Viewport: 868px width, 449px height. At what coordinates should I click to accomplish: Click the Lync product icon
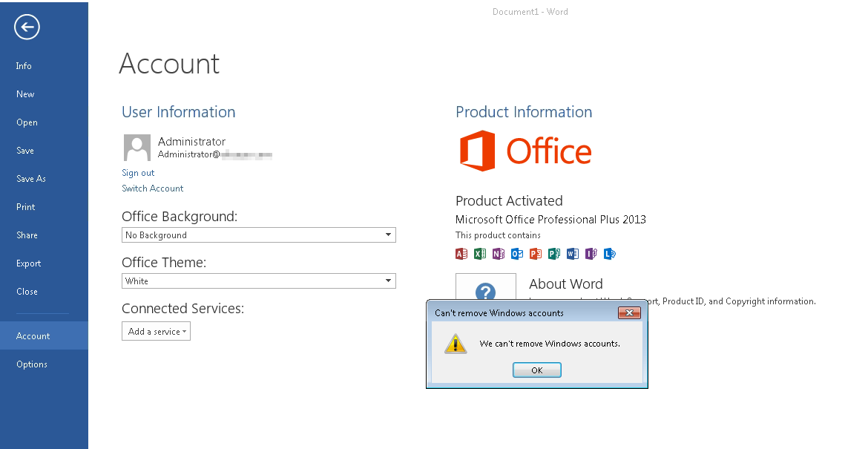pos(610,254)
